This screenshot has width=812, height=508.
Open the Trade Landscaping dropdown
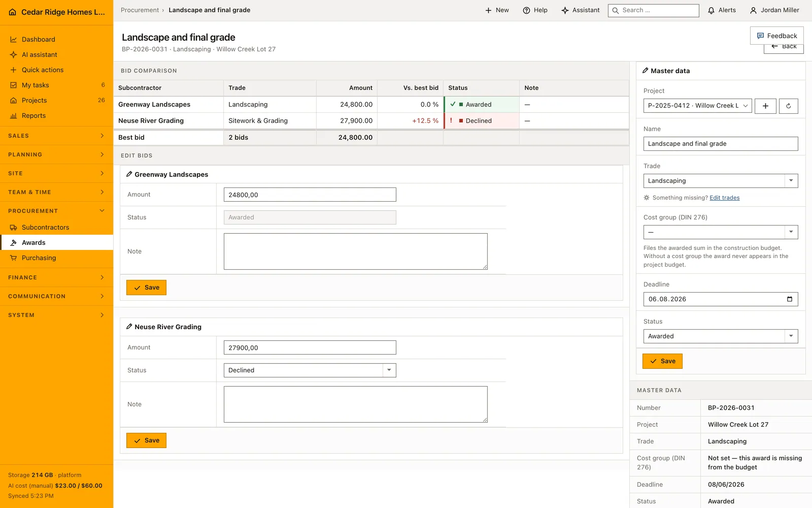tap(721, 181)
